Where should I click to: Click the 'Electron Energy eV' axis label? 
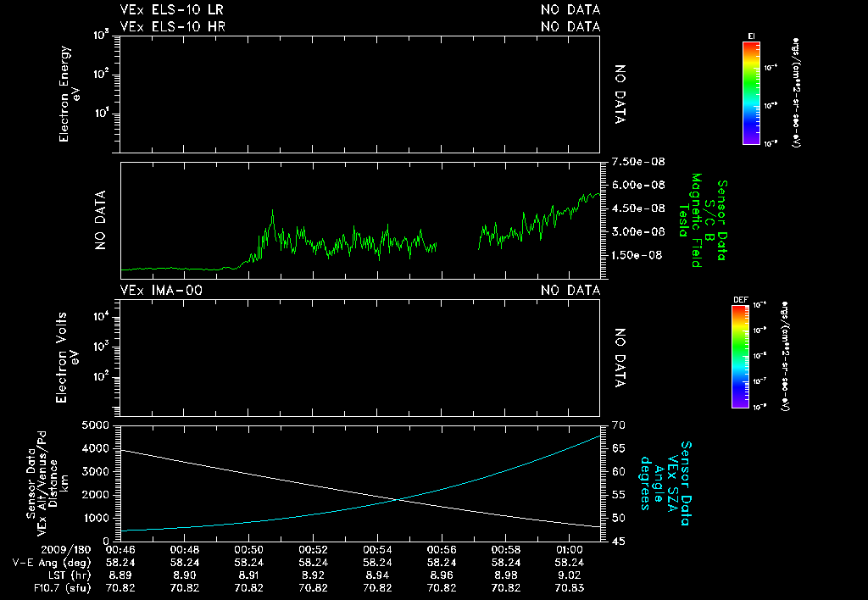pos(70,93)
